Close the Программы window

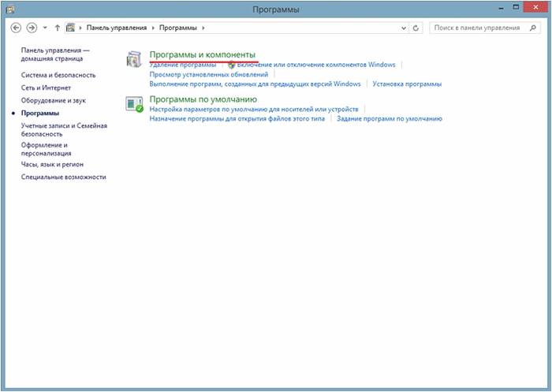pyautogui.click(x=535, y=7)
